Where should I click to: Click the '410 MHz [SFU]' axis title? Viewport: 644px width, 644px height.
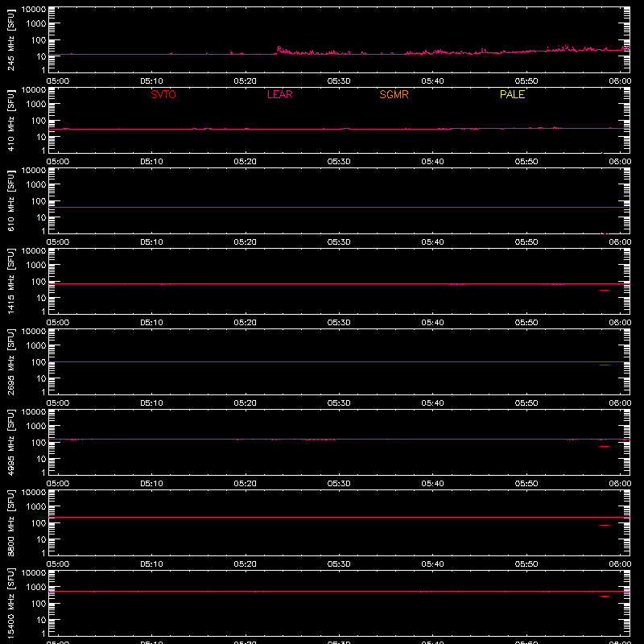pyautogui.click(x=10, y=121)
